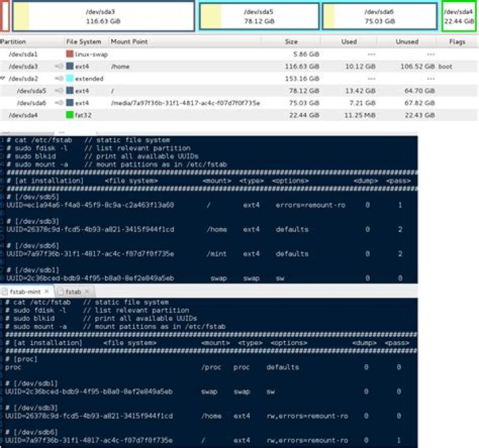Viewport: 479px width, 448px height.
Task: Click the 106.52 GiB unused cell
Action: pos(418,66)
